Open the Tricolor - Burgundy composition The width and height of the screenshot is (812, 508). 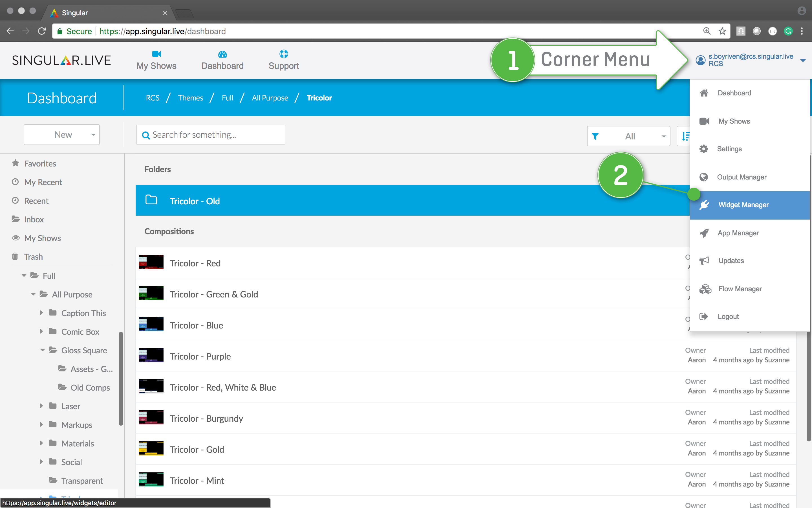click(466, 418)
